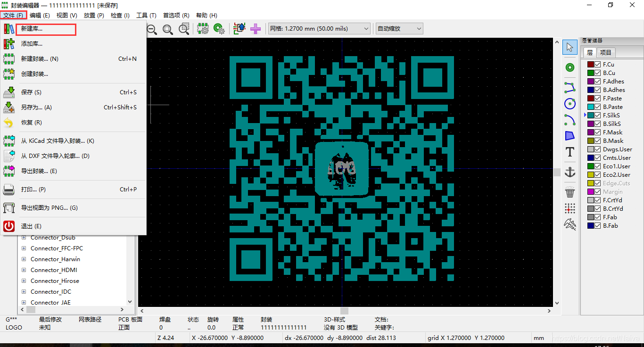Click the zoom out magnifier icon
Image resolution: width=644 pixels, height=347 pixels.
(152, 29)
